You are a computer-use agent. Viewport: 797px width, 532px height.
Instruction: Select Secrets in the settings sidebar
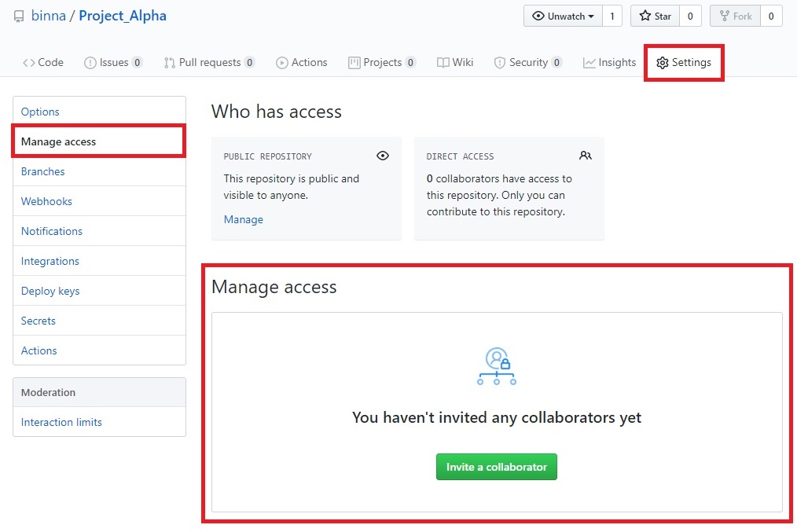(99, 321)
